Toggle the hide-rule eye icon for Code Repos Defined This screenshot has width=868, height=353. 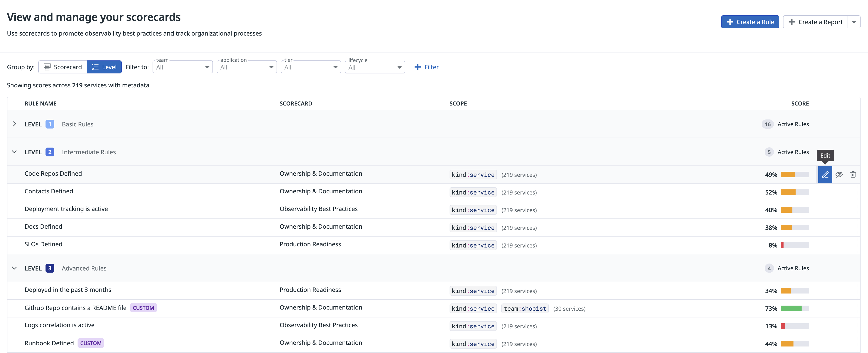click(839, 175)
